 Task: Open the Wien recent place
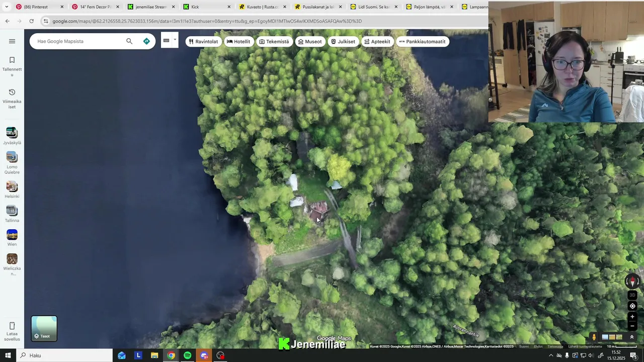[12, 238]
